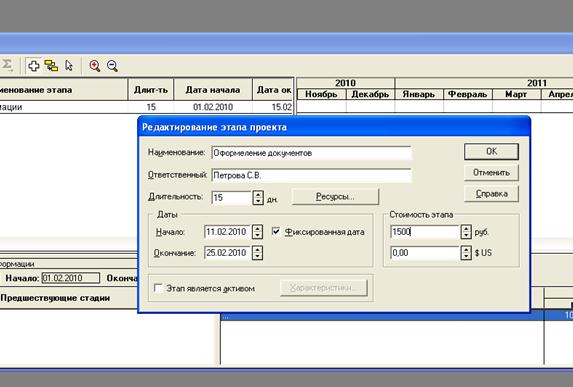Screen dimensions: 573x387
Task: Zoom in on the Gantt chart
Action: [x=95, y=66]
